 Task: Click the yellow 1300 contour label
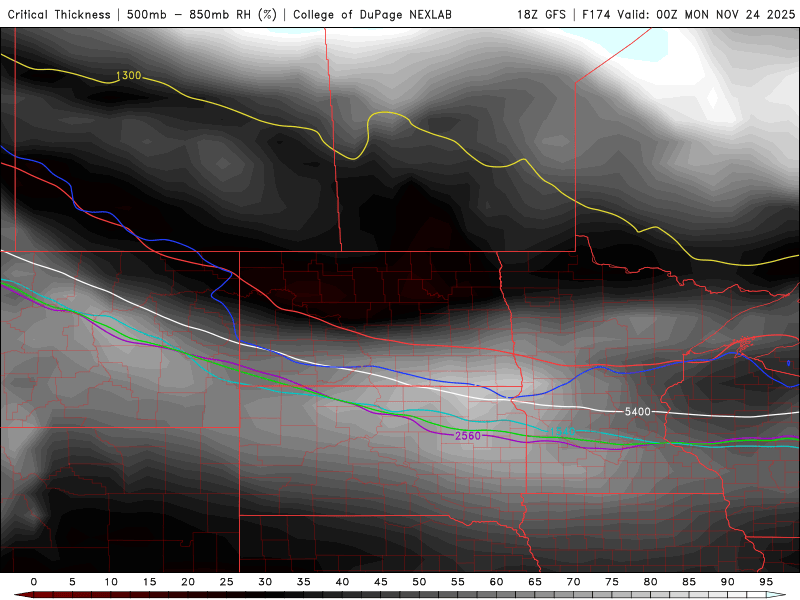tap(129, 76)
